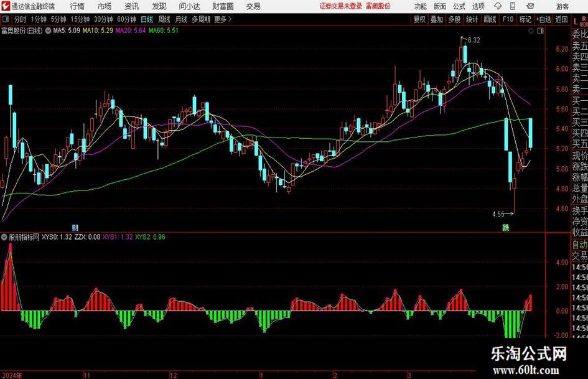The height and width of the screenshot is (379, 588).
Task: Open the 多周期 multi-period view
Action: (x=200, y=19)
